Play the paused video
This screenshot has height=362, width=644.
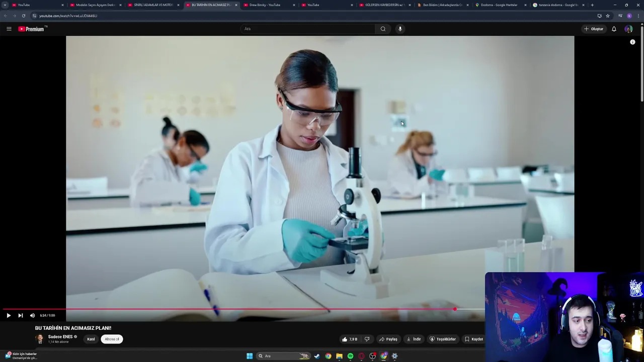click(9, 315)
